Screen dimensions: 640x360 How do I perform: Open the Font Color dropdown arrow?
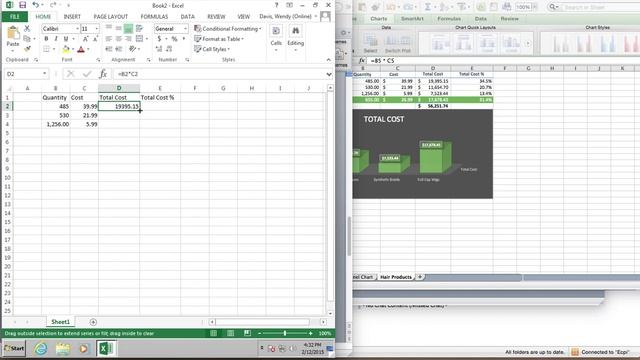tap(88, 49)
